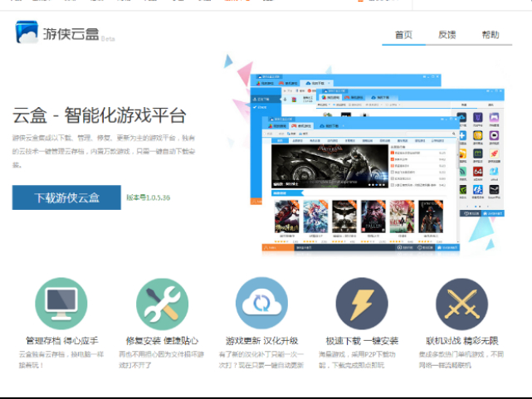This screenshot has height=399, width=532.
Task: Select the 修复安装 便捷贴心 heading
Action: coord(162,341)
